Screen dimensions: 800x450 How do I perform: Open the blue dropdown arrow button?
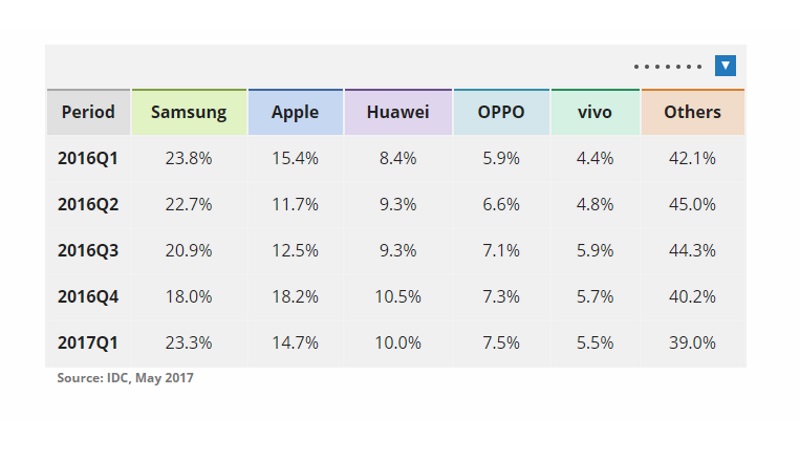tap(725, 66)
